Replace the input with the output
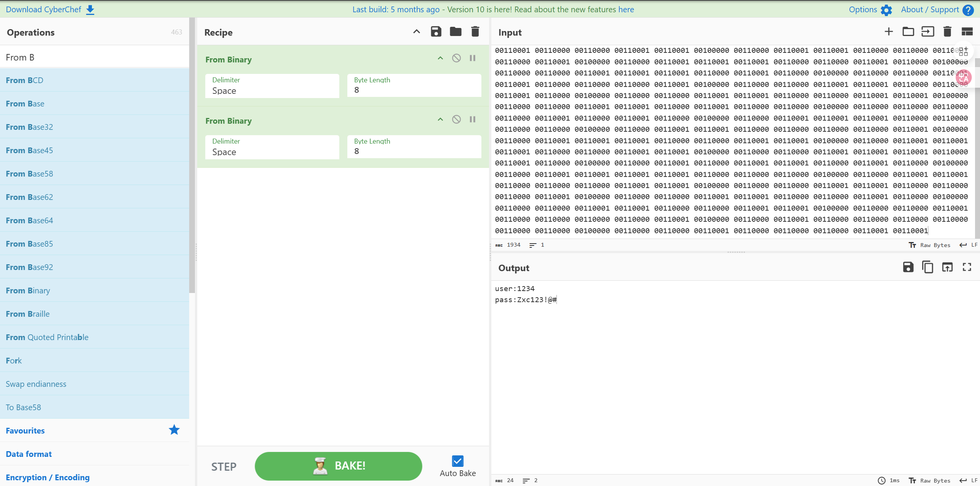Screen dimensions: 980x486 (x=947, y=267)
